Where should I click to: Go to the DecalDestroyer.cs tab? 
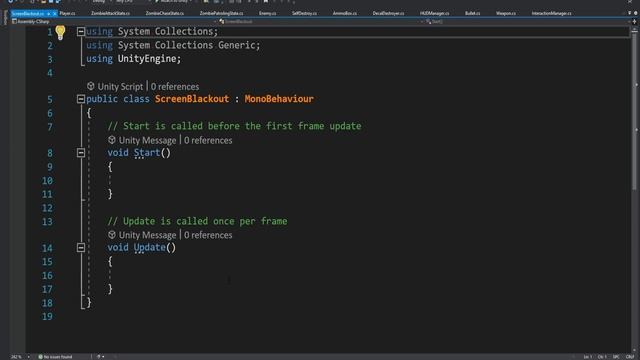pos(388,13)
